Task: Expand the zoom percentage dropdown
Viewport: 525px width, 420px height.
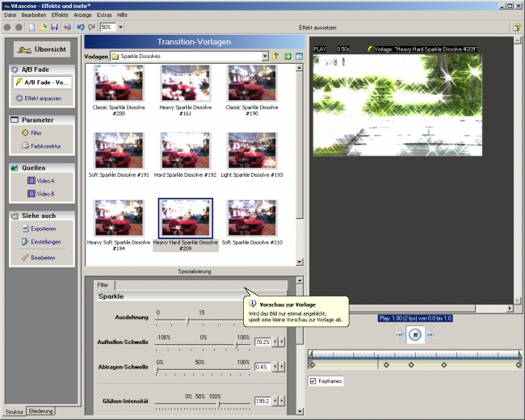Action: click(x=120, y=27)
